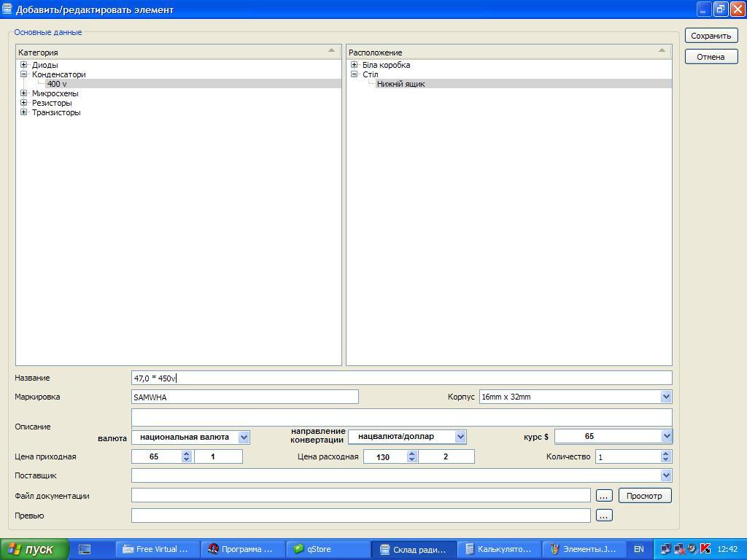Open the Корпус dropdown list

point(665,397)
